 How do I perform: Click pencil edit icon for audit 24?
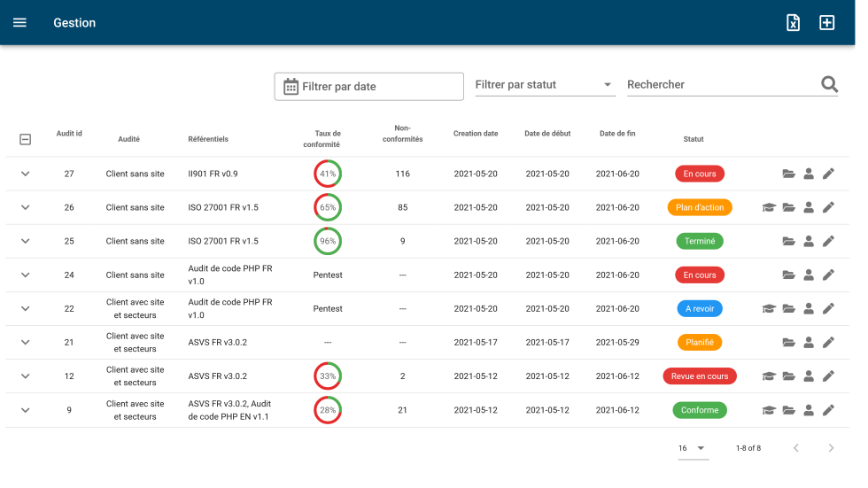pyautogui.click(x=828, y=275)
